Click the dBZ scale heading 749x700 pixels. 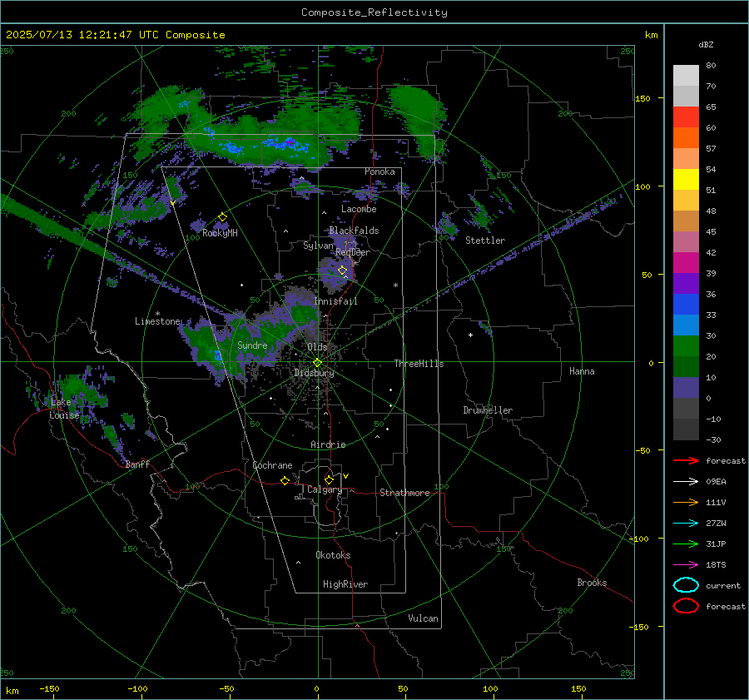(706, 44)
